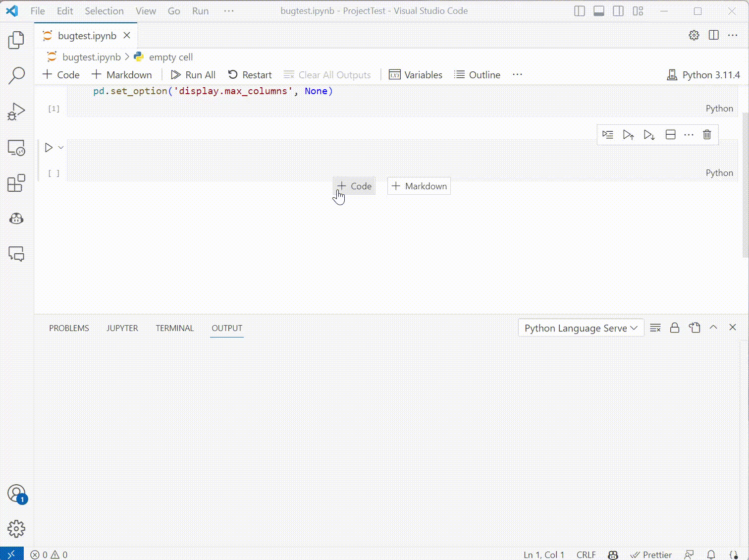
Task: Toggle Prettier formatter in status bar
Action: tap(651, 555)
